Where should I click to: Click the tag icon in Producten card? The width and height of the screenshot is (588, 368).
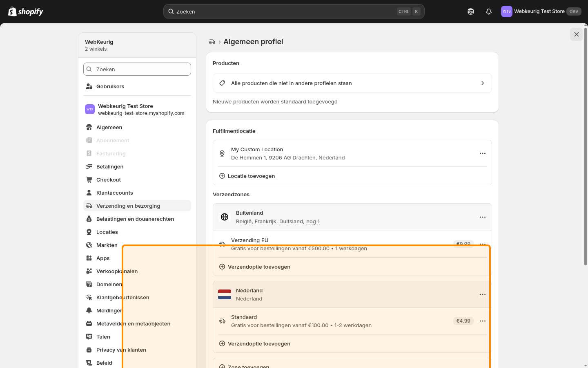(x=222, y=83)
